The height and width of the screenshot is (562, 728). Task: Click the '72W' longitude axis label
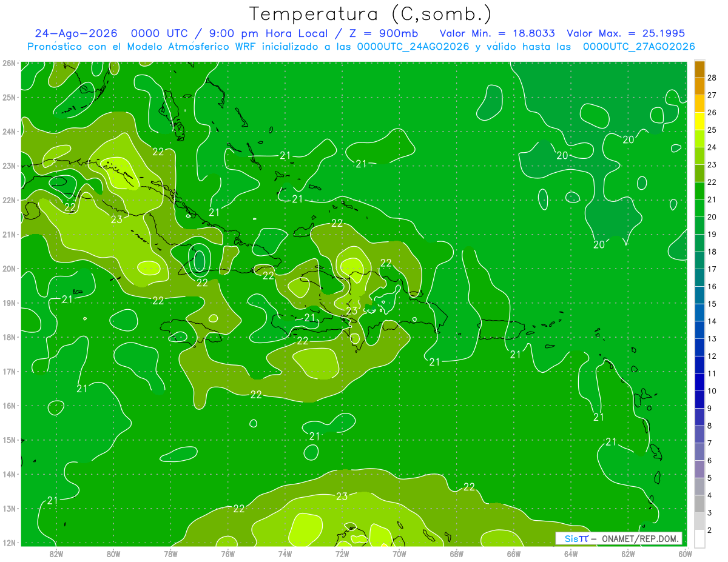[x=342, y=553]
